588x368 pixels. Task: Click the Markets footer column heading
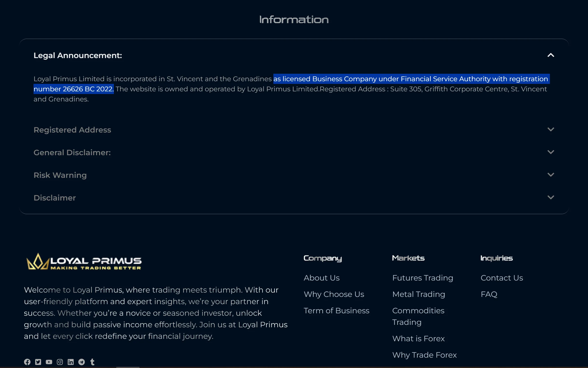coord(408,258)
